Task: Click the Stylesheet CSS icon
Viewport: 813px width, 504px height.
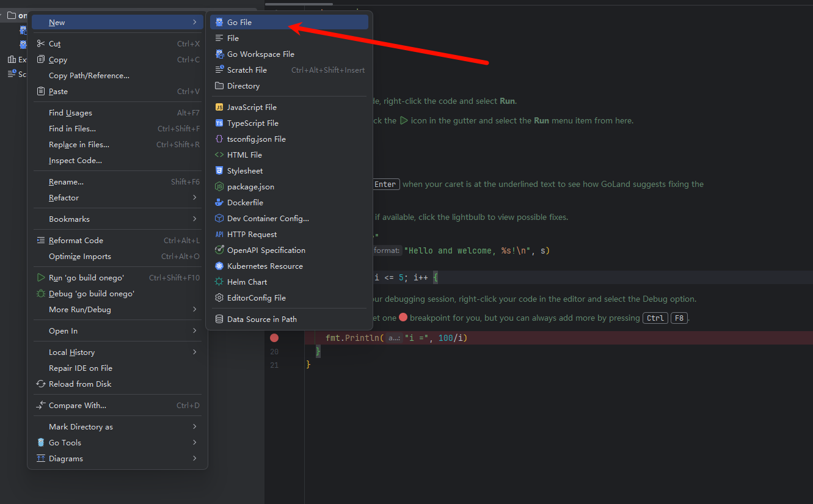Action: pos(219,170)
